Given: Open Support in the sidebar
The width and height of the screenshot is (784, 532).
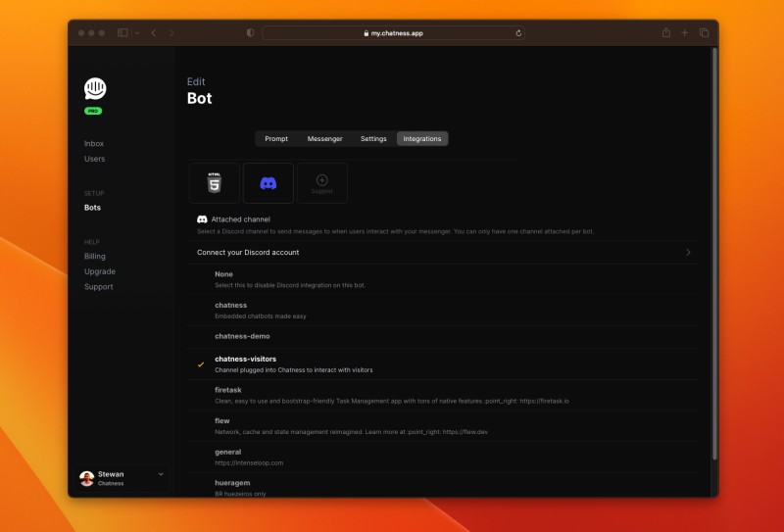Looking at the screenshot, I should coord(99,287).
